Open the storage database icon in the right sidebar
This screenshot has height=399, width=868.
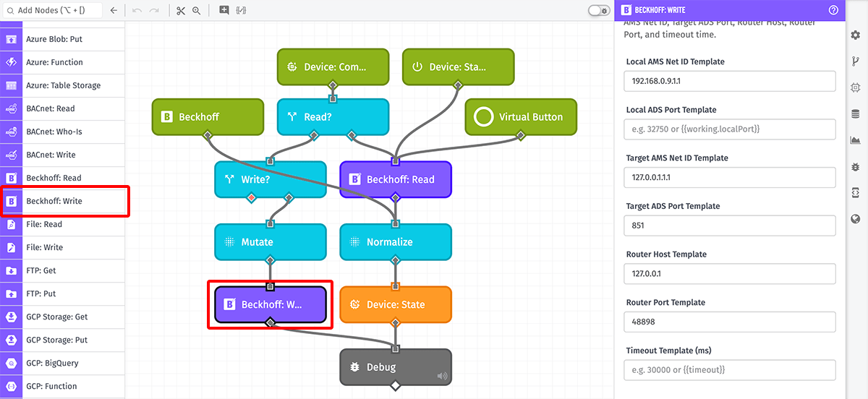point(856,113)
